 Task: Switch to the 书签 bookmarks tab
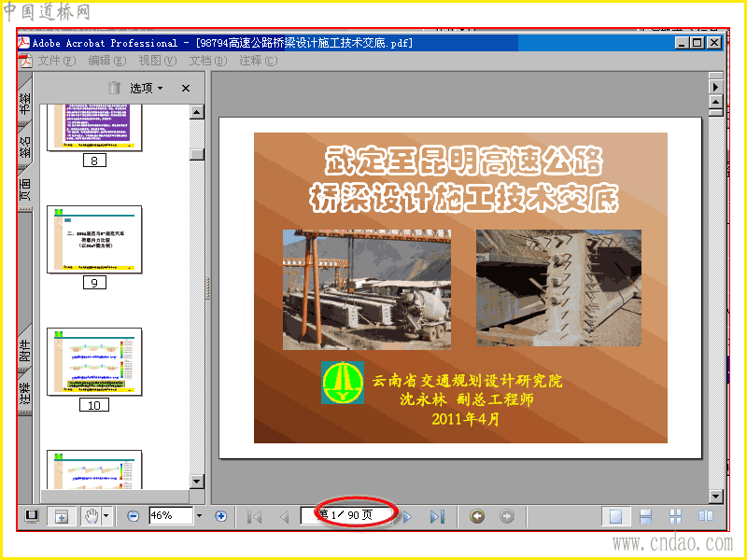(25, 102)
